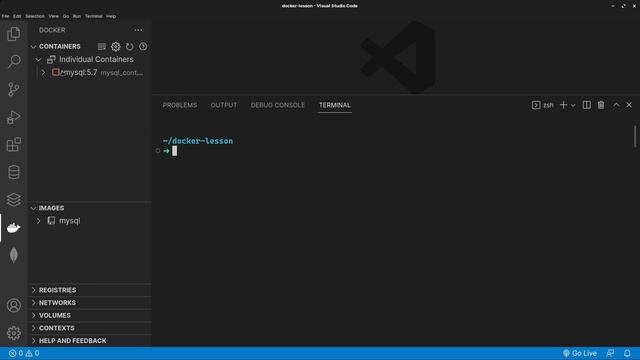Open the Edit menu
The image size is (640, 360).
17,16
